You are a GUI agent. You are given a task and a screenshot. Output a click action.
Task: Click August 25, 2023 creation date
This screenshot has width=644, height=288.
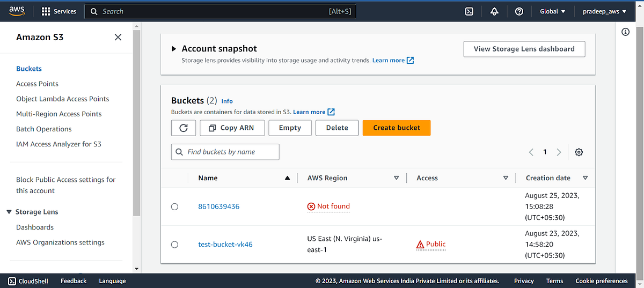[552, 206]
